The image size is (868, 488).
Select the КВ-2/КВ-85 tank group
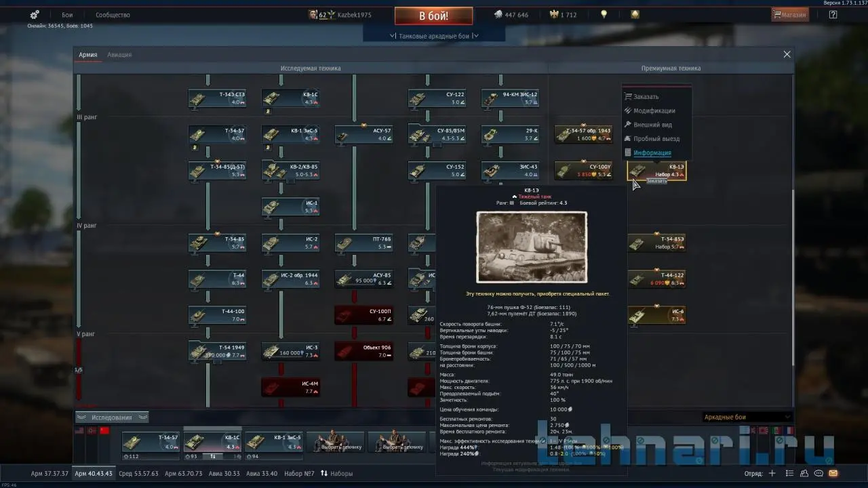tap(290, 170)
